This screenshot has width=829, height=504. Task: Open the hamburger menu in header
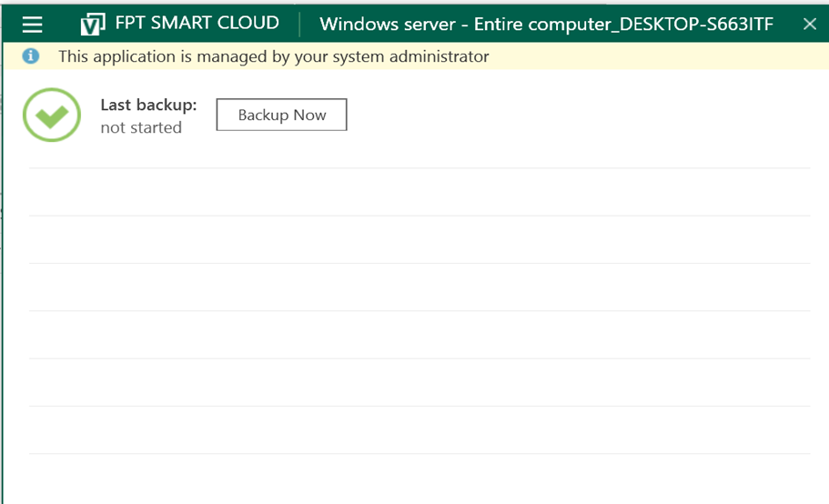point(33,24)
